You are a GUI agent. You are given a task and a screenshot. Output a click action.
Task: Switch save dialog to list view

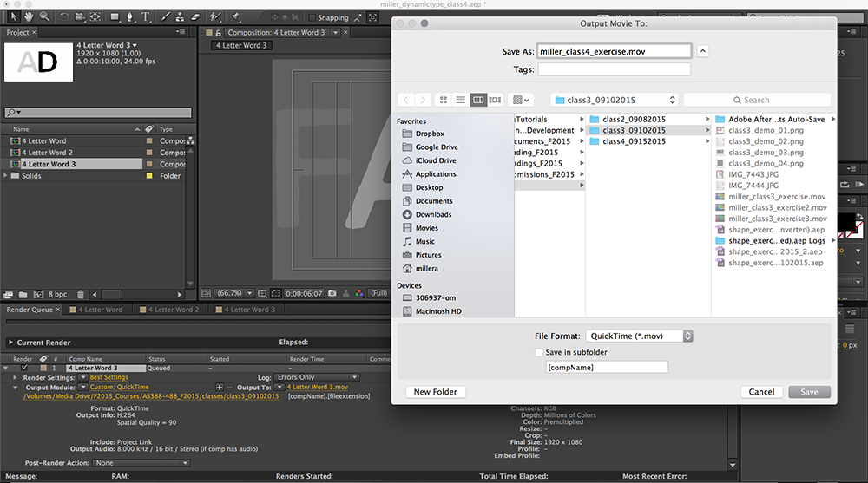[461, 100]
